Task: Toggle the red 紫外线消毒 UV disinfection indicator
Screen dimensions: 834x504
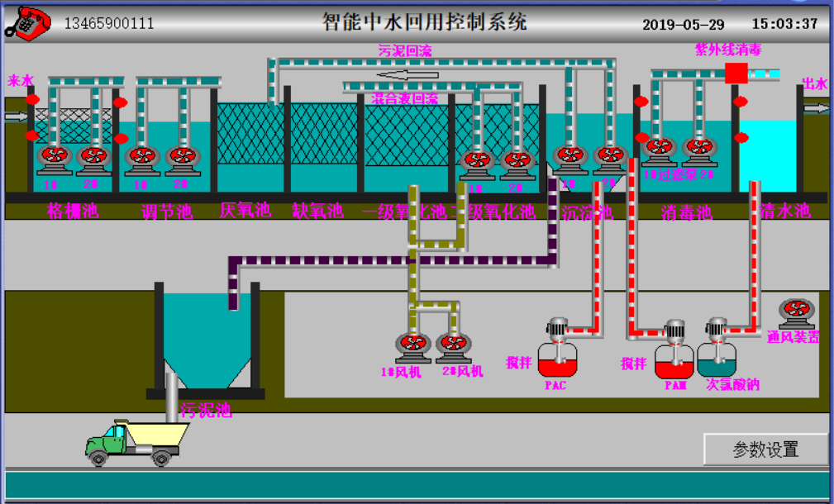Action: coord(735,74)
